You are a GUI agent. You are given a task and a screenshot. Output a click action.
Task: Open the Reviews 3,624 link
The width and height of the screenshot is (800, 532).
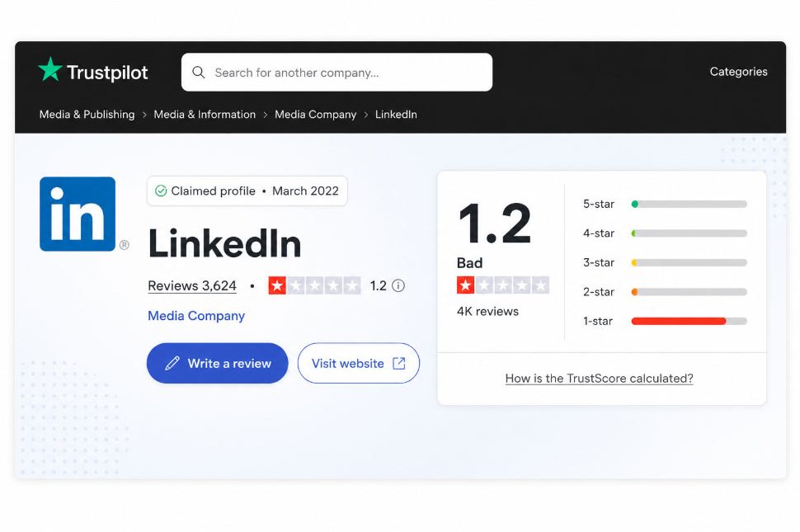[x=192, y=285]
